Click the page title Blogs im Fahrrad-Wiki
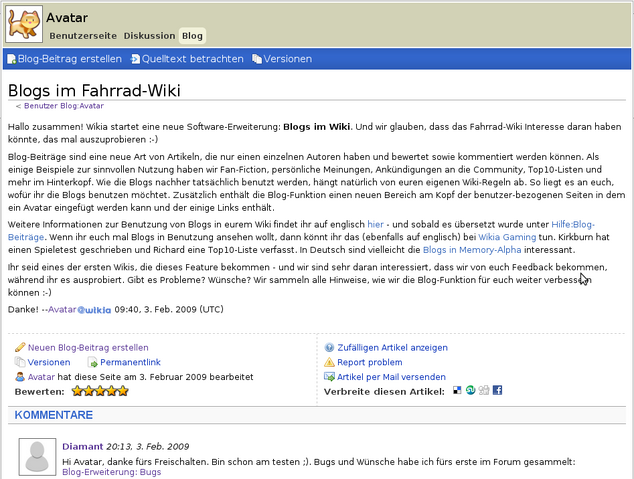634x479 pixels. pos(94,91)
